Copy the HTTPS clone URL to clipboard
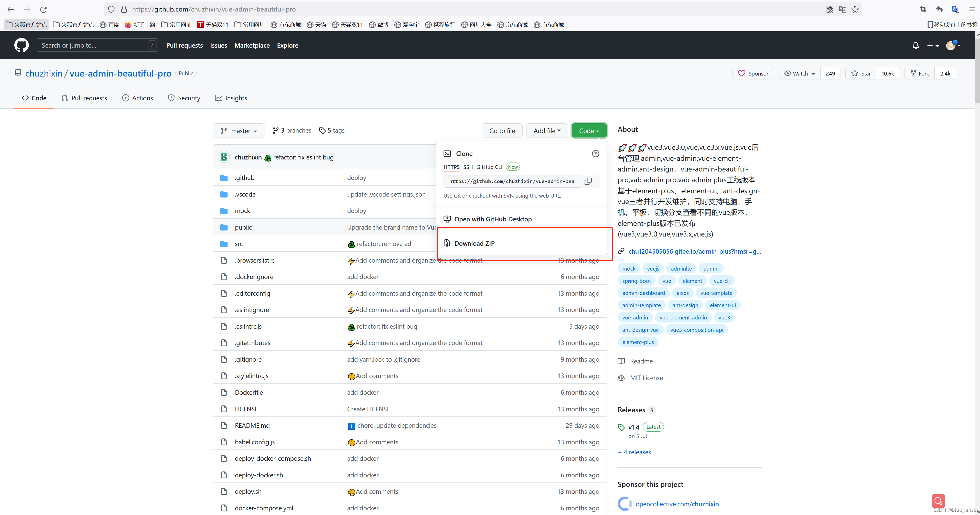 click(x=588, y=181)
